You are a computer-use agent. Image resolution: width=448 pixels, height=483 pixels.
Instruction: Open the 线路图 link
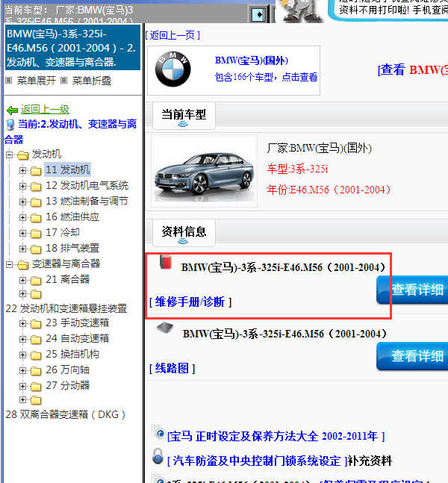172,368
